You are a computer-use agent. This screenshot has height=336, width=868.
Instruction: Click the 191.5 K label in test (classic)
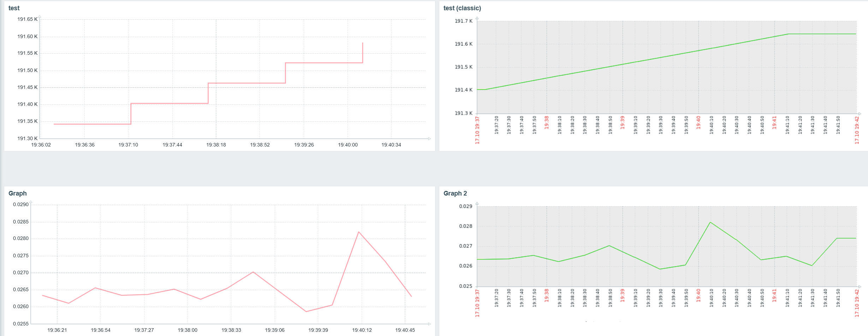463,67
